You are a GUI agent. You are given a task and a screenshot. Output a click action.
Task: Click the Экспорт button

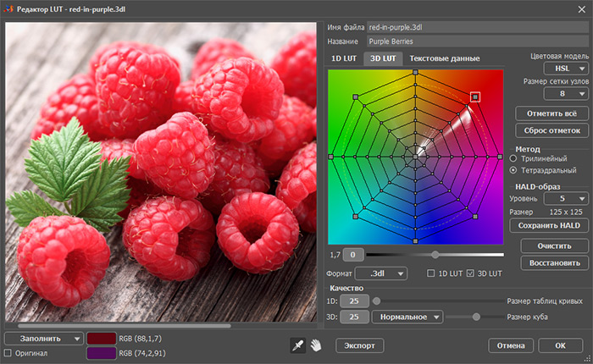click(x=360, y=345)
